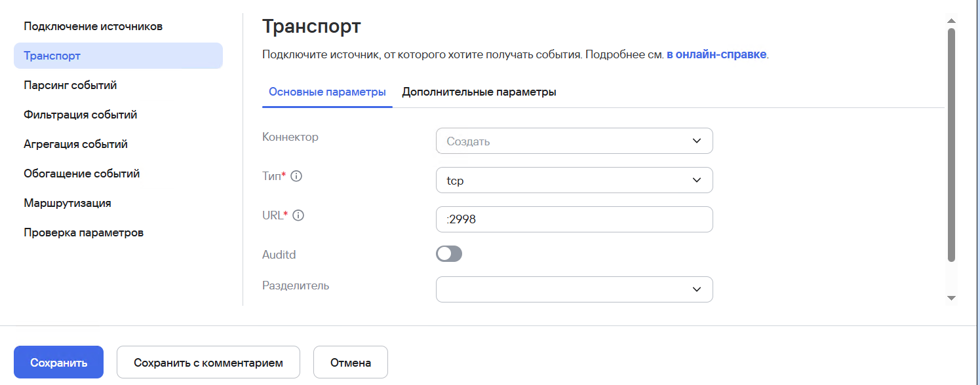Click the info icon next to Тип
The image size is (980, 385).
(296, 176)
